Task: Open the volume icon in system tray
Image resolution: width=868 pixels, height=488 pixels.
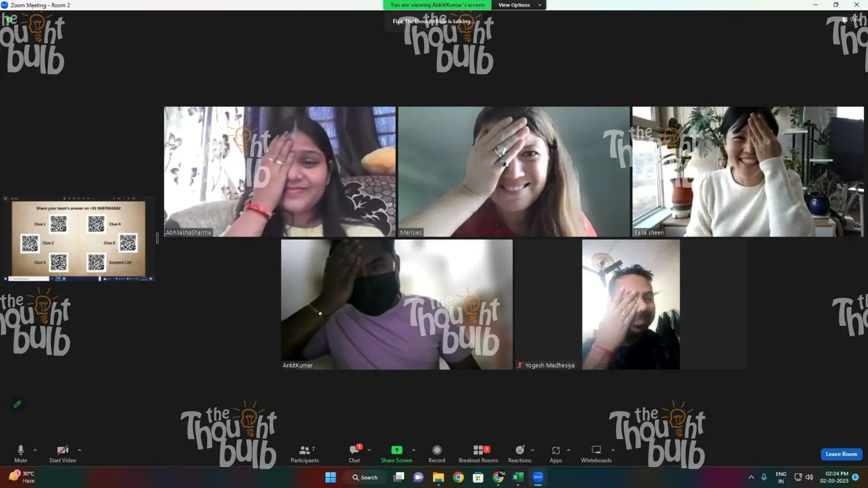Action: [809, 477]
